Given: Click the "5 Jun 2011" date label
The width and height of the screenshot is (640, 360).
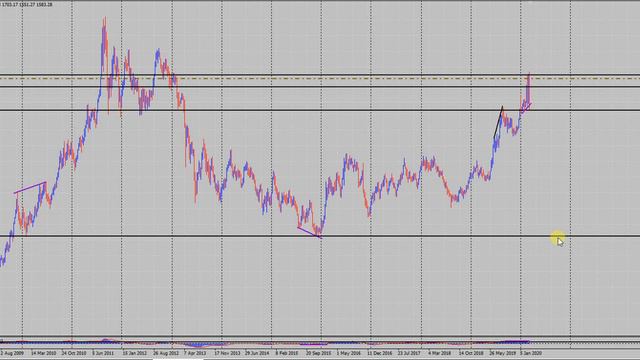Looking at the screenshot, I should [x=103, y=353].
